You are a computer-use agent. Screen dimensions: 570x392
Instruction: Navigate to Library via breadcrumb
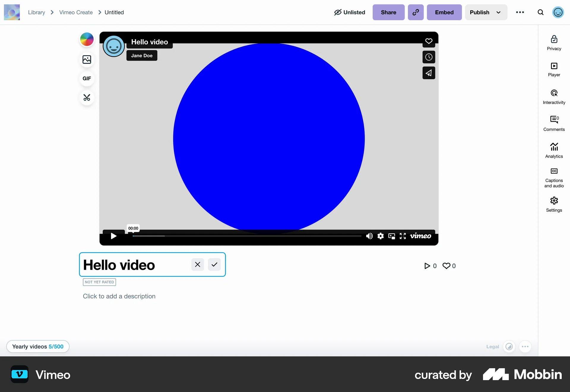(x=36, y=12)
